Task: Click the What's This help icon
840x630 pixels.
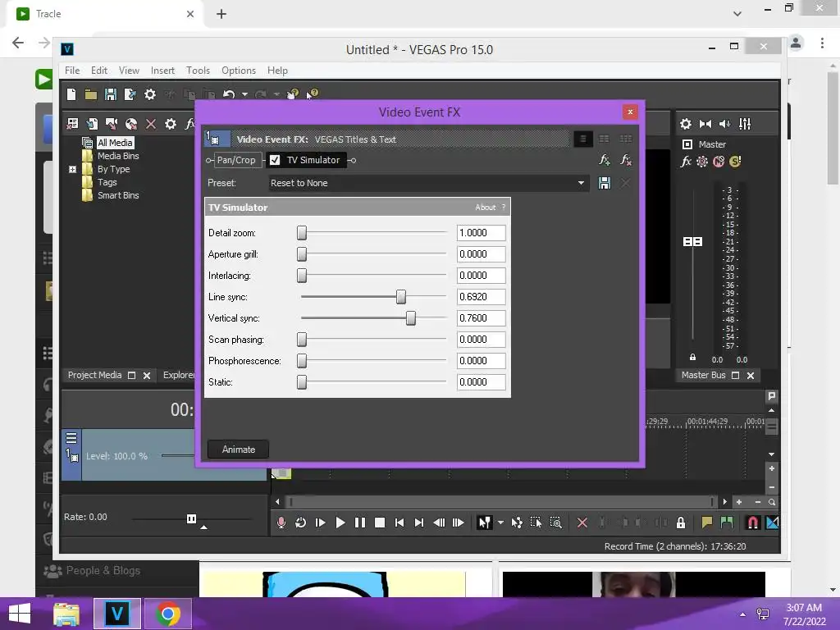Action: click(313, 94)
